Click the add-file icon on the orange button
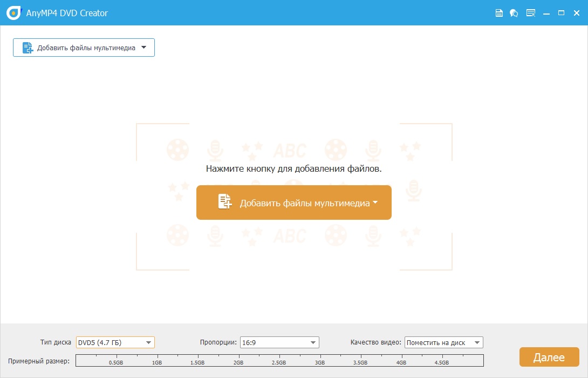The width and height of the screenshot is (588, 378). point(224,201)
